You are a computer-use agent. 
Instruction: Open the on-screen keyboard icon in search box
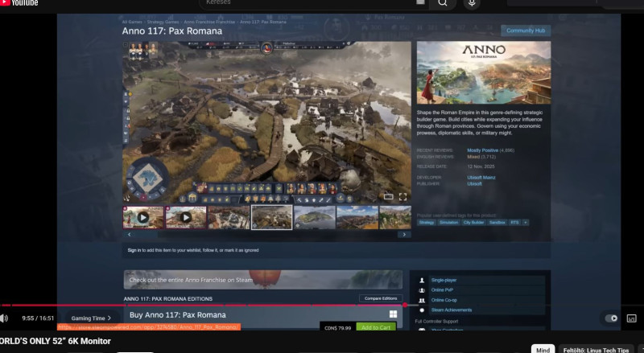tap(420, 2)
